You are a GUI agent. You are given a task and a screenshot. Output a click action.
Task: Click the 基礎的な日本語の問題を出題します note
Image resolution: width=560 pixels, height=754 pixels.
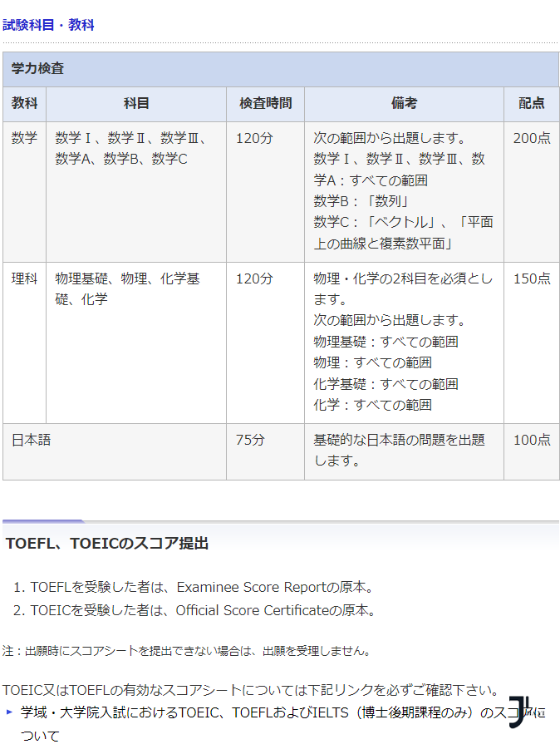399,451
